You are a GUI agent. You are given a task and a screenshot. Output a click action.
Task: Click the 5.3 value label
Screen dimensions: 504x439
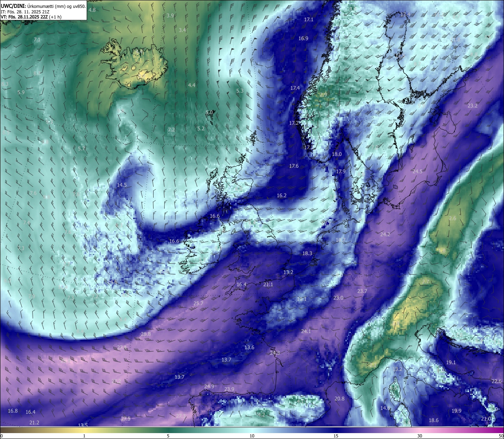coord(240,91)
